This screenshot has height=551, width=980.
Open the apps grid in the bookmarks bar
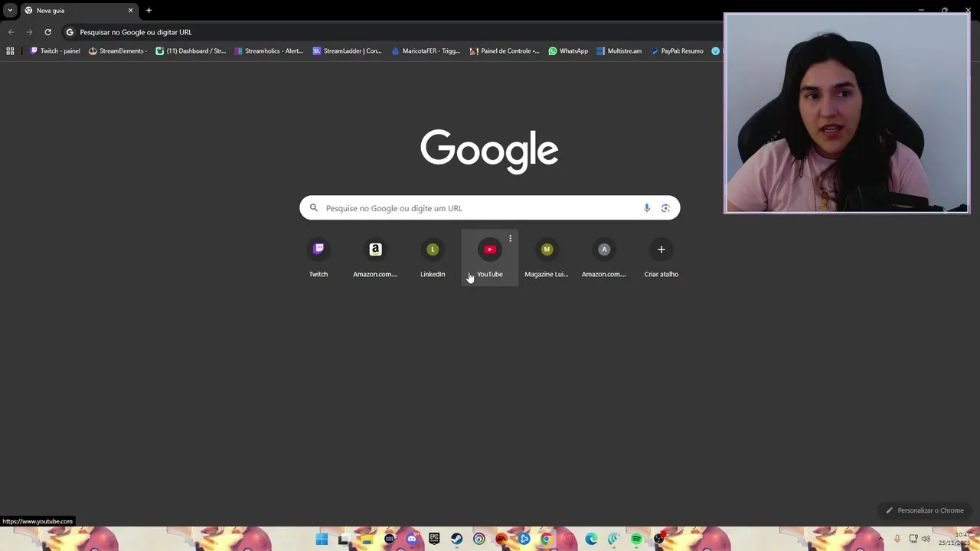[x=10, y=51]
